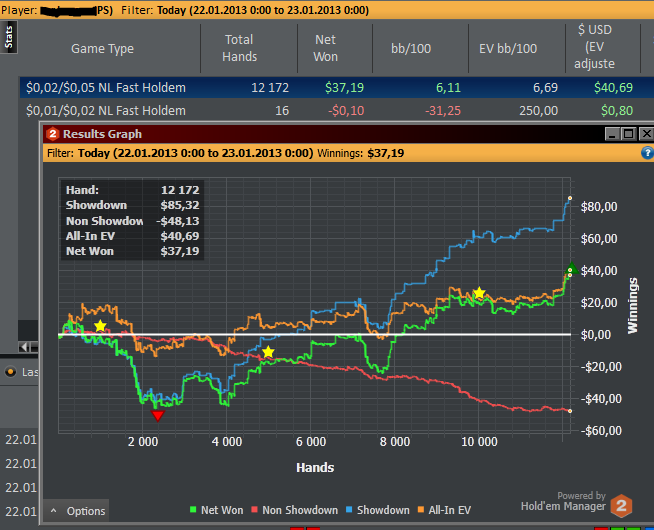The height and width of the screenshot is (530, 654).
Task: Click the yellow star near 5 000 hands
Action: [x=268, y=352]
